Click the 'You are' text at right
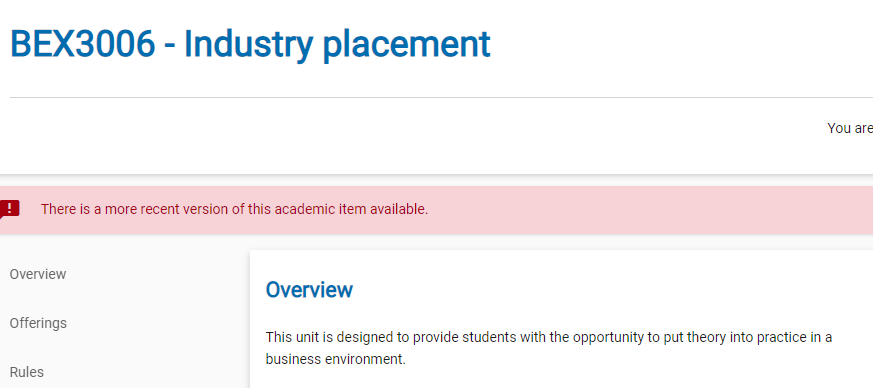Viewport: 873px width, 388px height. tap(850, 128)
